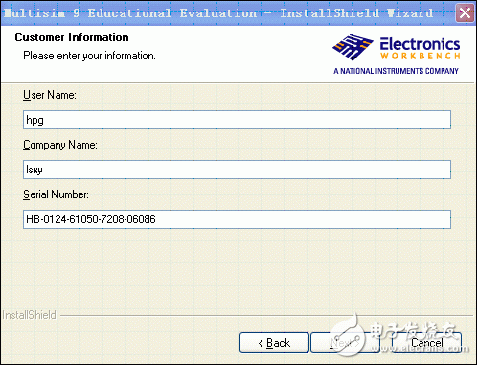The height and width of the screenshot is (365, 477).
Task: Go to previous step with Back button
Action: (274, 342)
